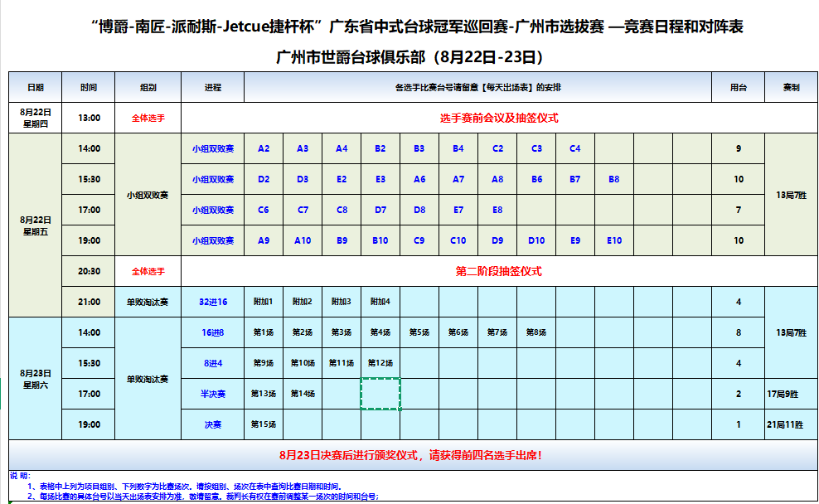
Task: Click the 第8场 cell in 16进8 row
Action: coord(536,332)
